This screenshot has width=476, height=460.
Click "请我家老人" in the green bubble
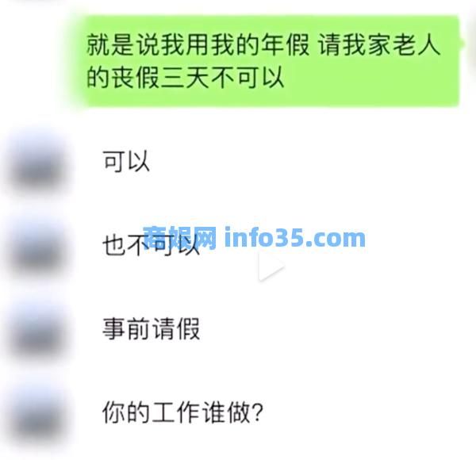click(379, 45)
